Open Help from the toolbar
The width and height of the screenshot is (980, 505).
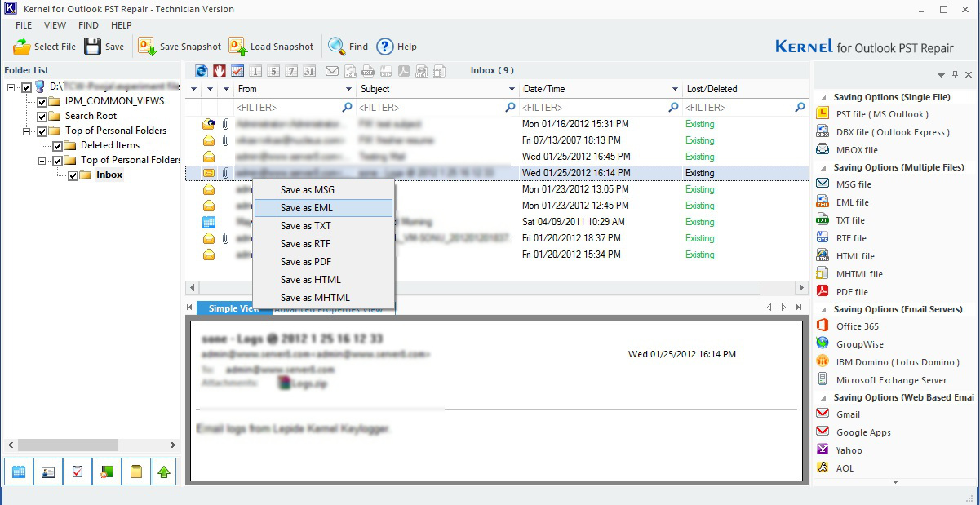[397, 47]
